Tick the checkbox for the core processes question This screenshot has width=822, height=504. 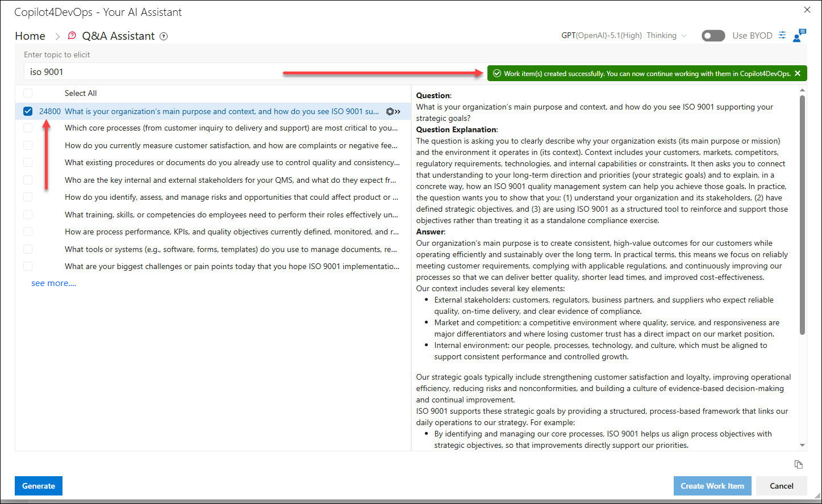tap(28, 128)
